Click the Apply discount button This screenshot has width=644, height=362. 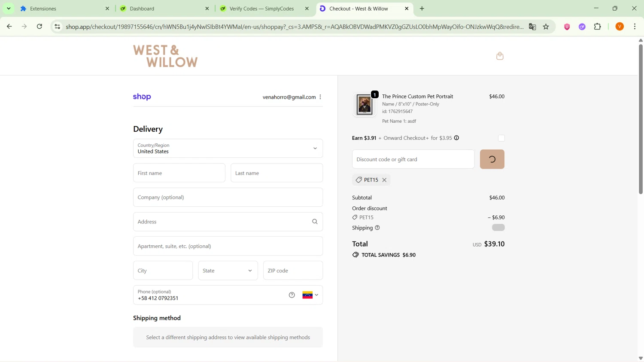coord(492,160)
